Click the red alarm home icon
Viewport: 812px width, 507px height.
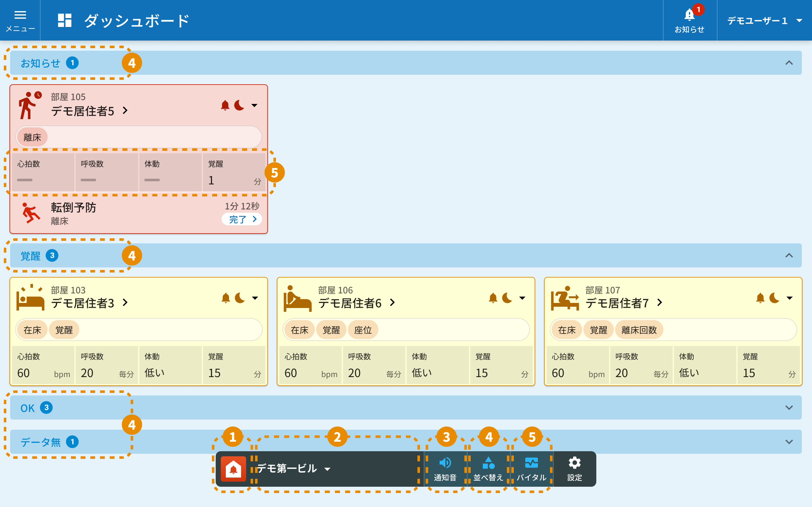[x=233, y=469]
